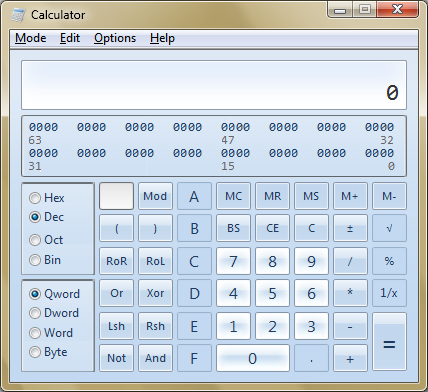
Task: Click the And bitwise button
Action: click(155, 358)
